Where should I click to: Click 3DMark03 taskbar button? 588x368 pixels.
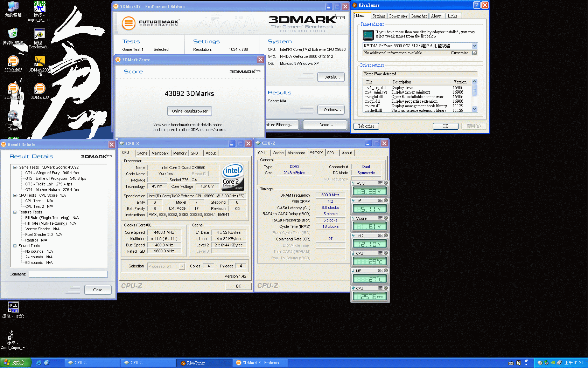(261, 363)
